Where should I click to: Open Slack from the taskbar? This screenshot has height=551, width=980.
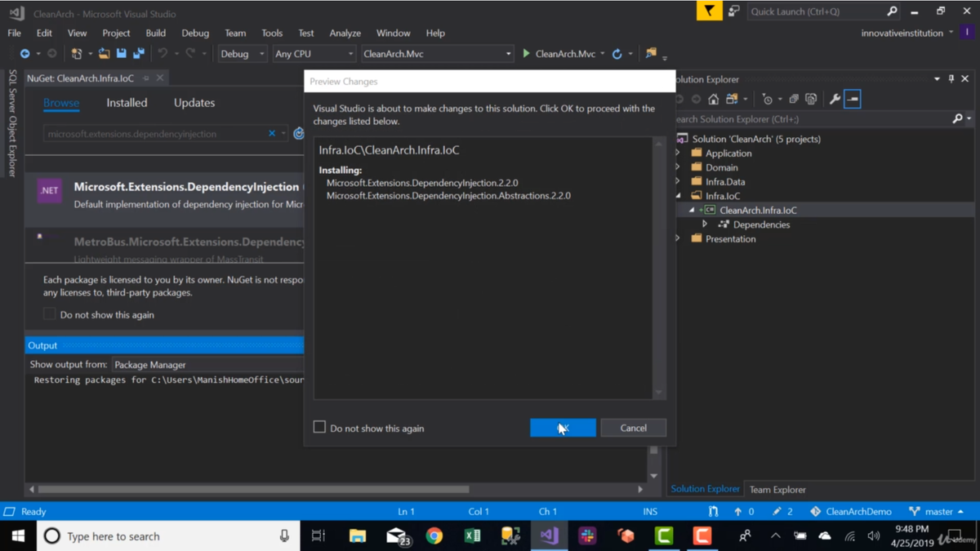[587, 536]
